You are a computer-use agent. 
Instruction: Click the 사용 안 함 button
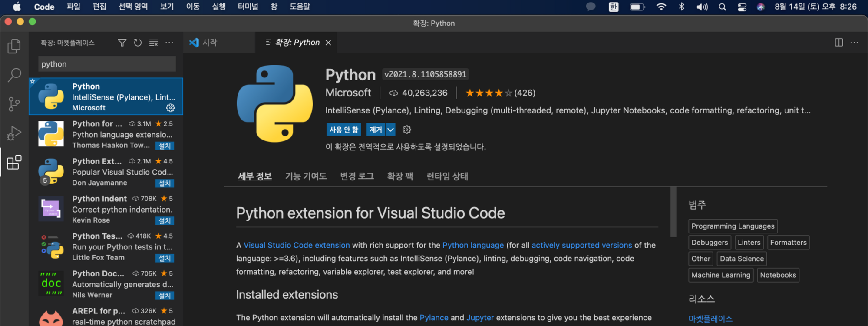point(344,130)
